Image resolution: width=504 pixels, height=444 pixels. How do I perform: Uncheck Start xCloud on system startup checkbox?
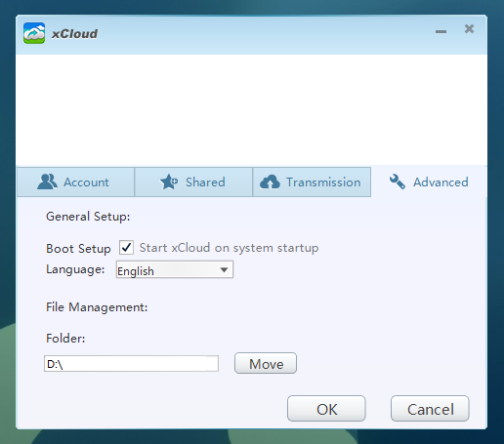tap(126, 248)
